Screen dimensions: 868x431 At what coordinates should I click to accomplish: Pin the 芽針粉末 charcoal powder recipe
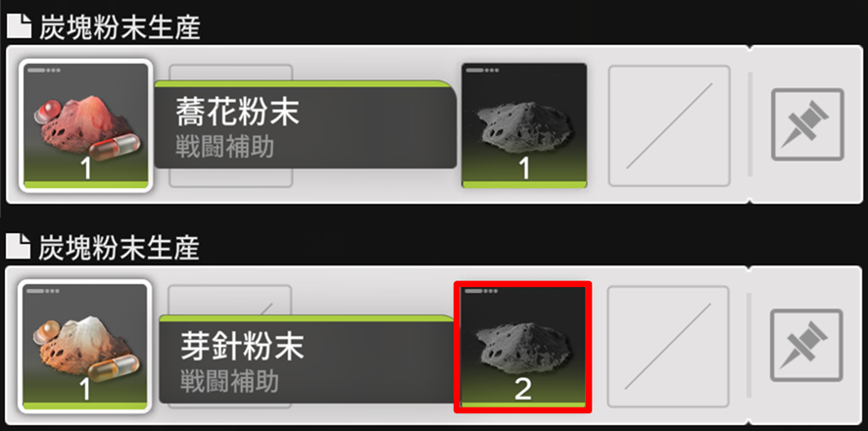(x=806, y=345)
